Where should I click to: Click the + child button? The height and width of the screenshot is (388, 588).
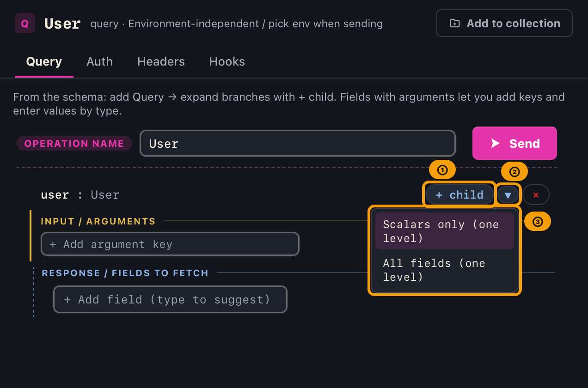point(459,194)
